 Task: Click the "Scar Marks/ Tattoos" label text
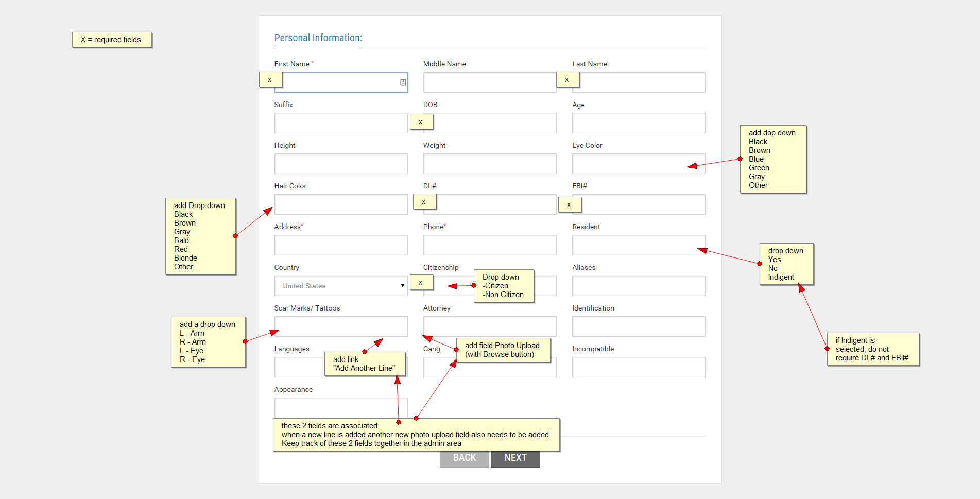click(x=307, y=308)
